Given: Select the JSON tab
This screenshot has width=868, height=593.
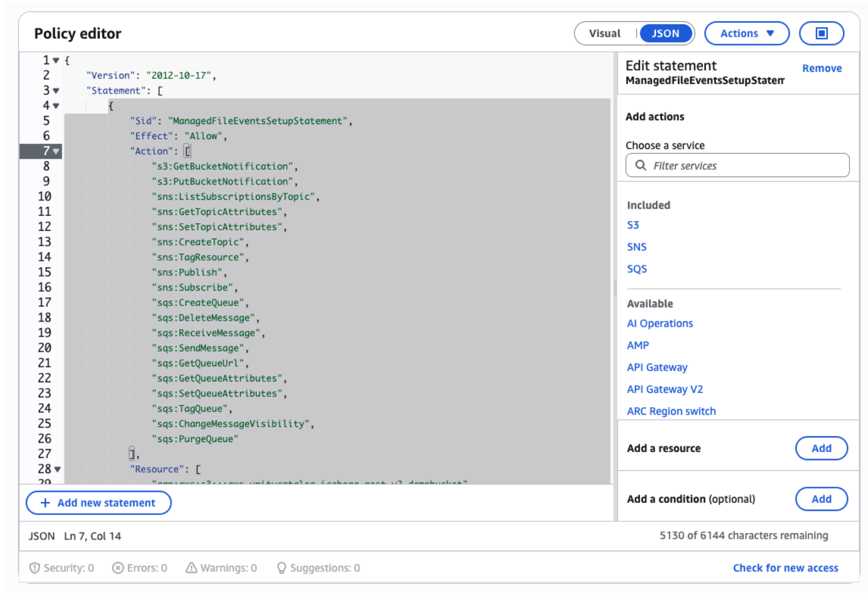Looking at the screenshot, I should 666,33.
